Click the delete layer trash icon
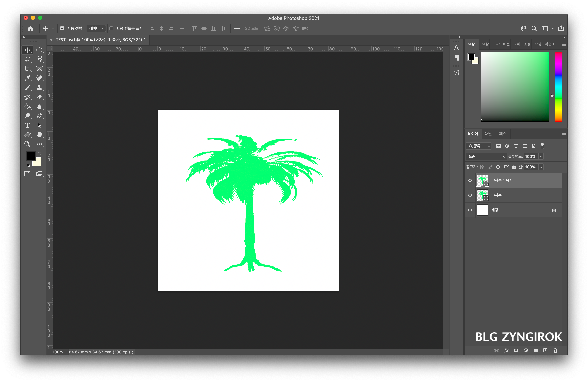Image resolution: width=588 pixels, height=382 pixels. pos(555,350)
